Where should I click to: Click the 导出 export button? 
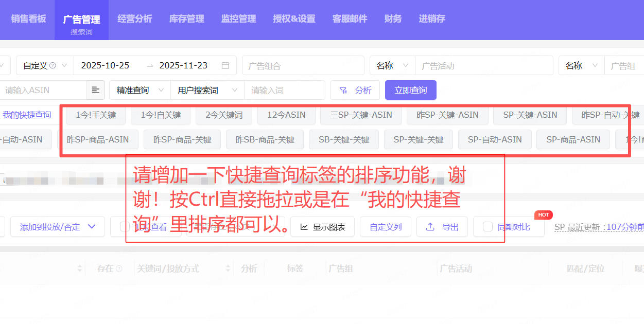442,227
